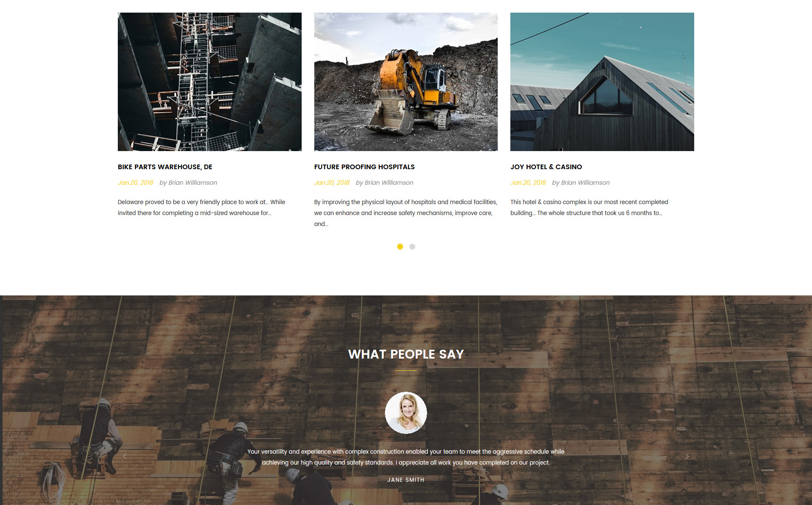Advance to next testimonial with right arrow
The height and width of the screenshot is (505, 812).
[687, 456]
